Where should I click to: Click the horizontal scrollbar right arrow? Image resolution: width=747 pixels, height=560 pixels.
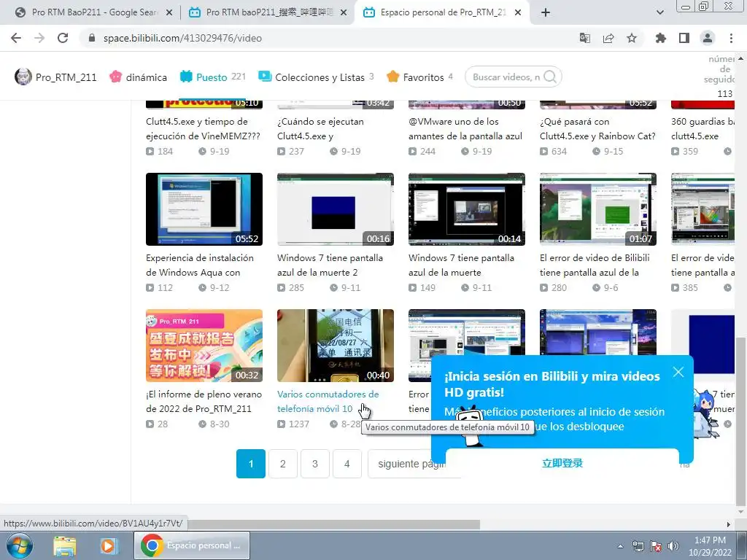pos(729,524)
